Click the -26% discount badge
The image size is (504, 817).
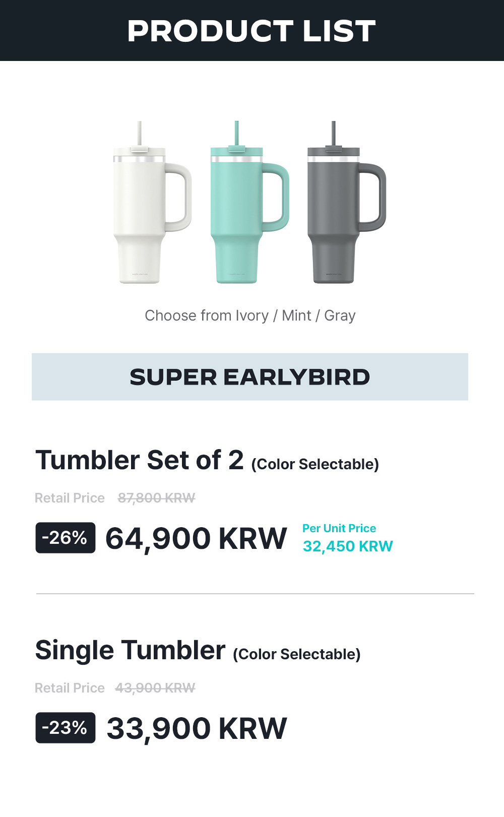pos(66,538)
